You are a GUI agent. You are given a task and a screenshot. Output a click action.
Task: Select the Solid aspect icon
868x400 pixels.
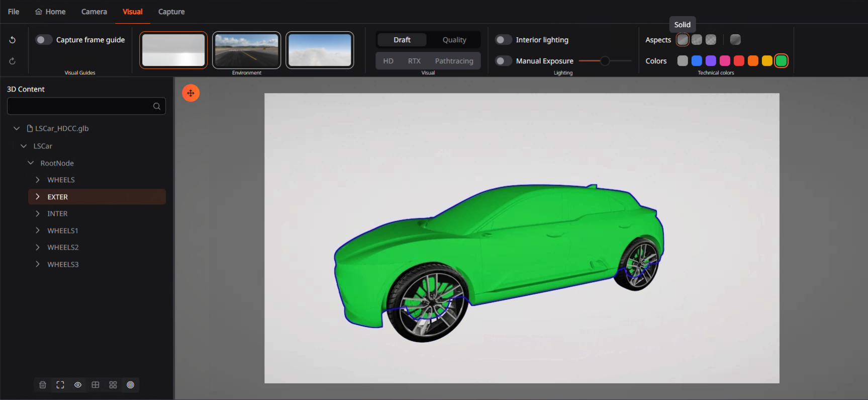tap(683, 40)
